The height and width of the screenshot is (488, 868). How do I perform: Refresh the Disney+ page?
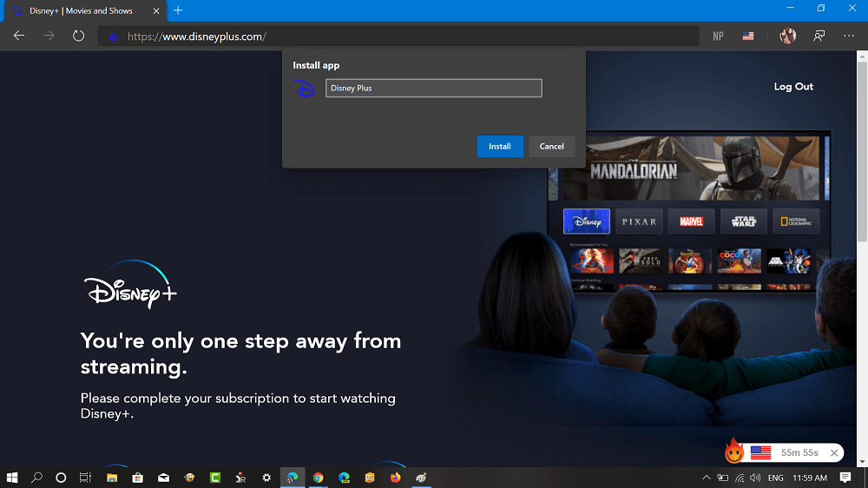pyautogui.click(x=79, y=36)
